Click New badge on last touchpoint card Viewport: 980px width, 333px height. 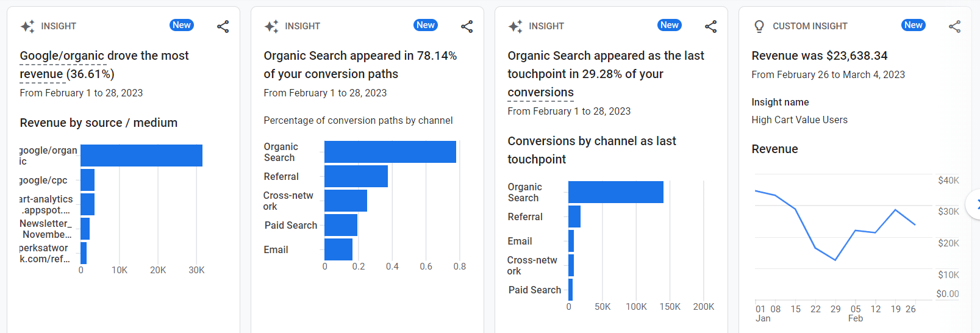[670, 25]
